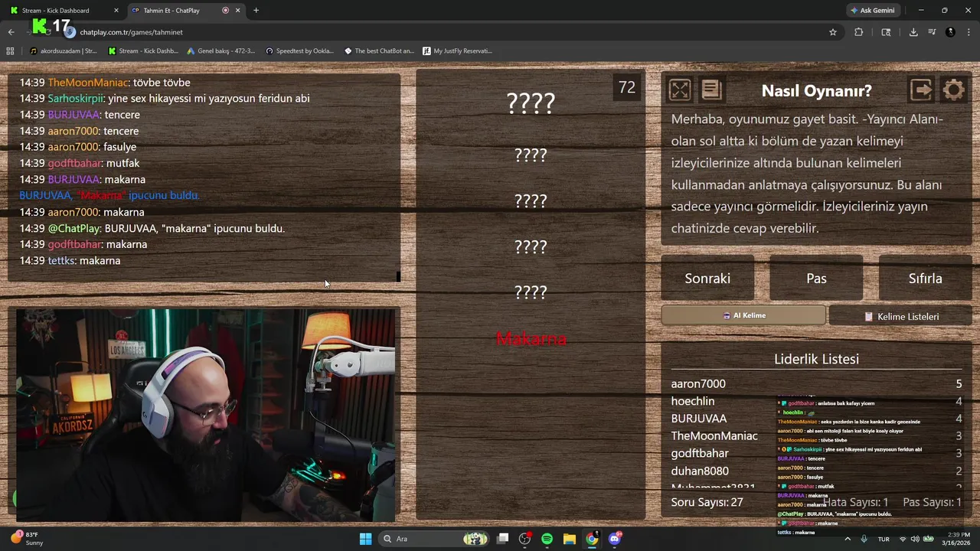Open Discord from the taskbar
980x551 pixels.
pos(614,539)
